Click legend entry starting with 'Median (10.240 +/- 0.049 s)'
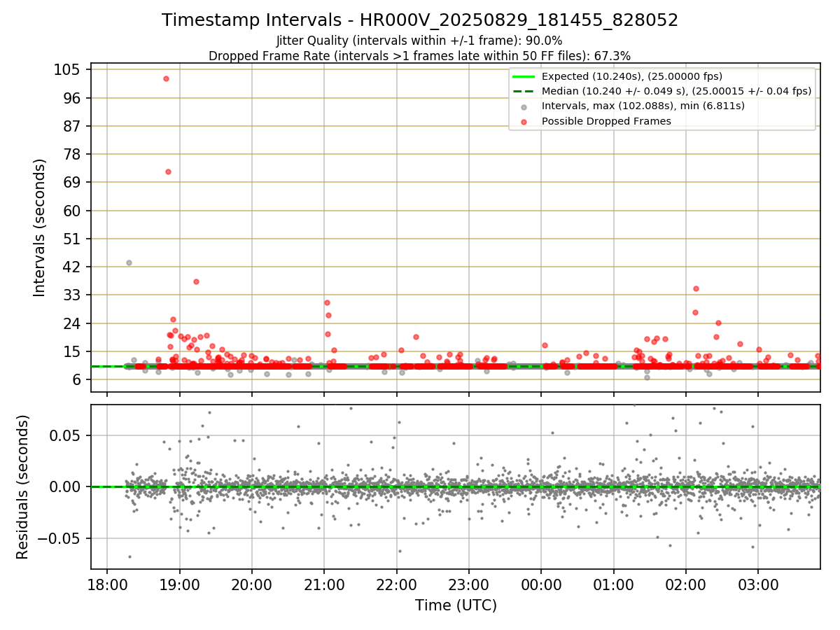Viewport: 840px width, 630px height. 676,91
